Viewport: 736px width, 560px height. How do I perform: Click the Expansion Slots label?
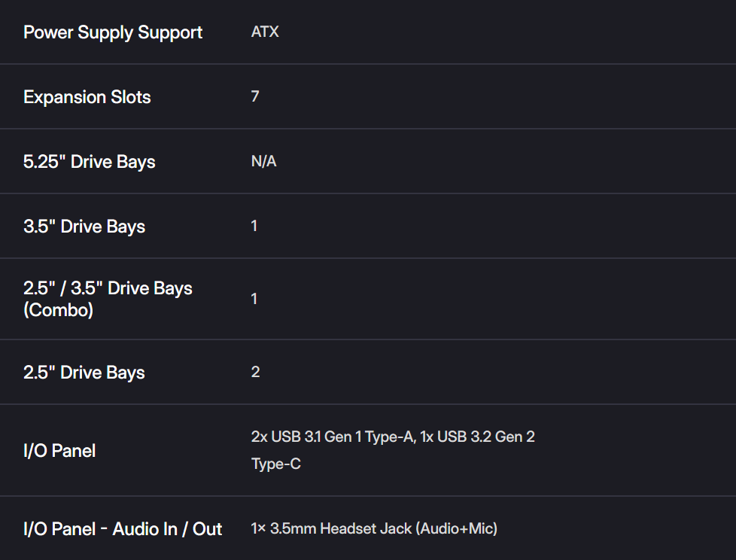(x=87, y=97)
